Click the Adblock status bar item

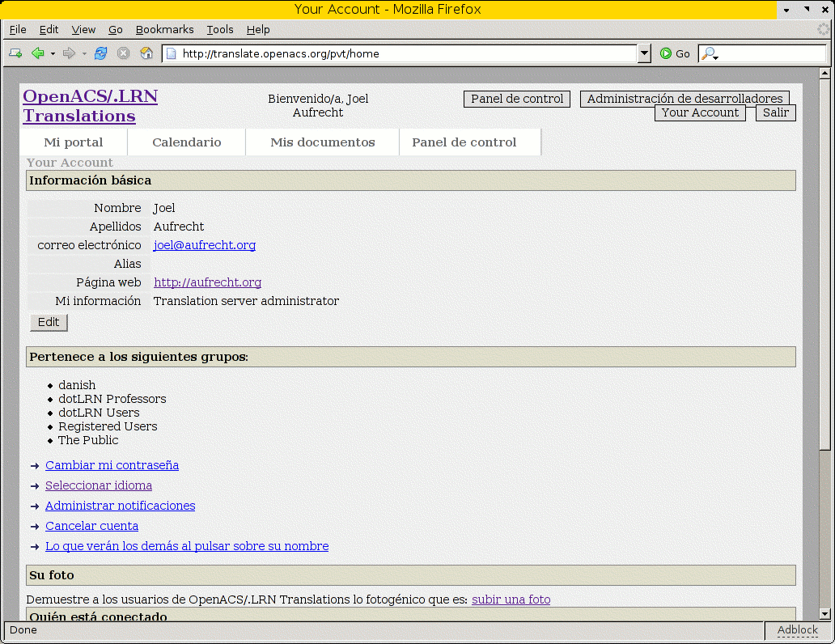pyautogui.click(x=797, y=630)
